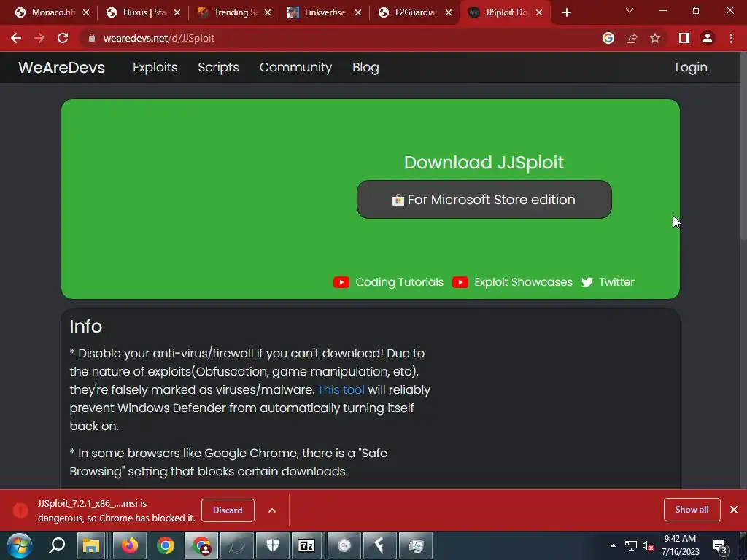Open Chrome from the taskbar
Screen dimensions: 747x560
(x=166, y=545)
